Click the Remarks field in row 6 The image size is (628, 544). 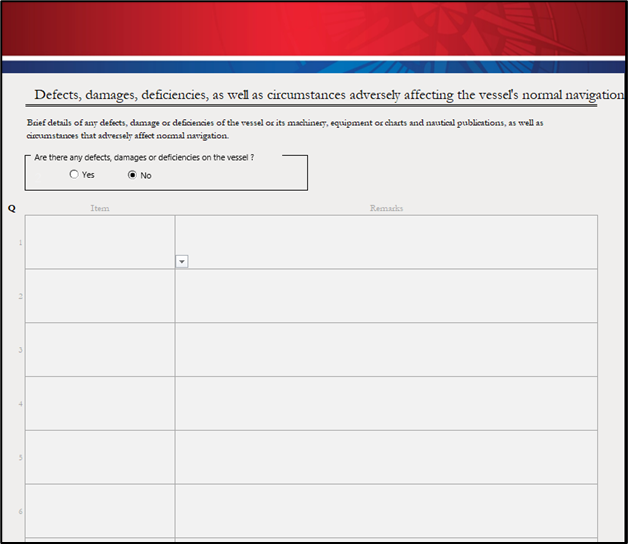[386, 511]
